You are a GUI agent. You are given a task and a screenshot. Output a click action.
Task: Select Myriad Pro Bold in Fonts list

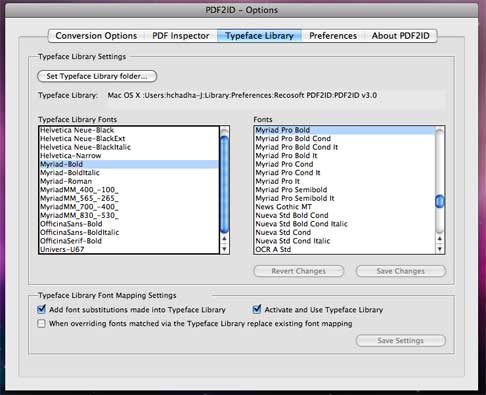point(344,130)
